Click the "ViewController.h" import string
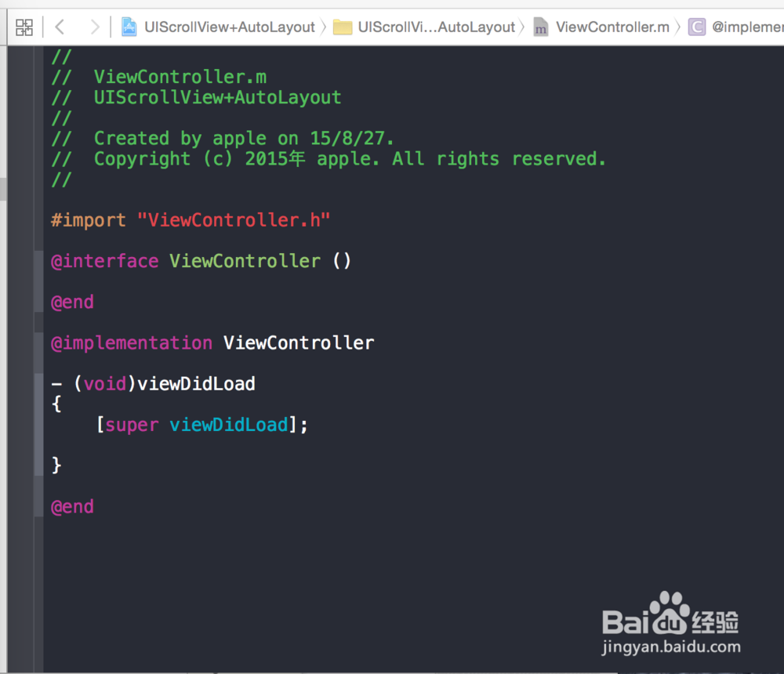The image size is (784, 674). [x=234, y=220]
